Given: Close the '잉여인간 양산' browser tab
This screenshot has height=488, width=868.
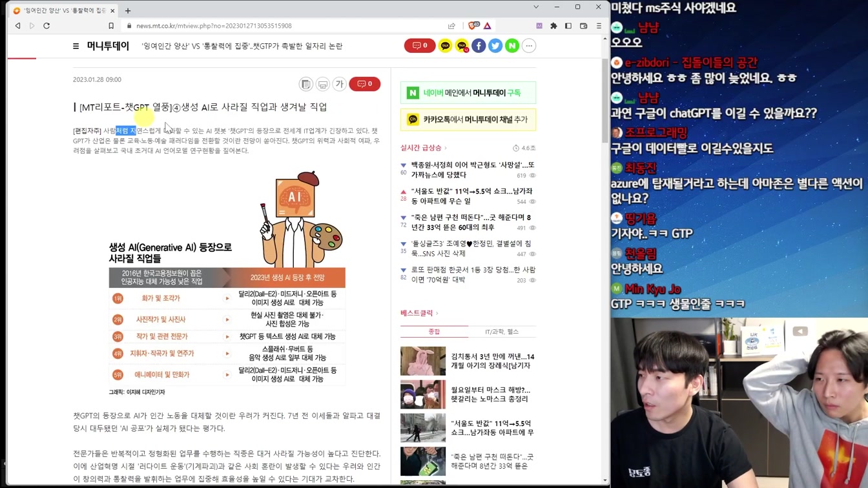Looking at the screenshot, I should pyautogui.click(x=113, y=10).
